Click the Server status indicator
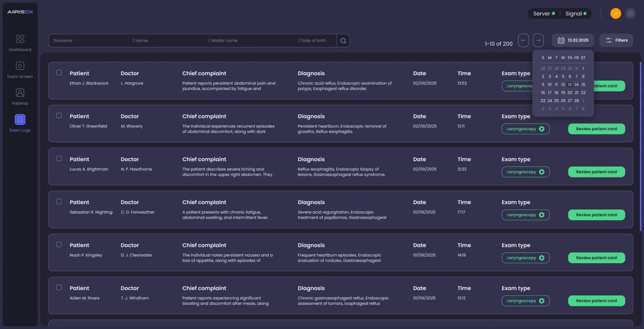The width and height of the screenshot is (644, 329). [x=544, y=13]
